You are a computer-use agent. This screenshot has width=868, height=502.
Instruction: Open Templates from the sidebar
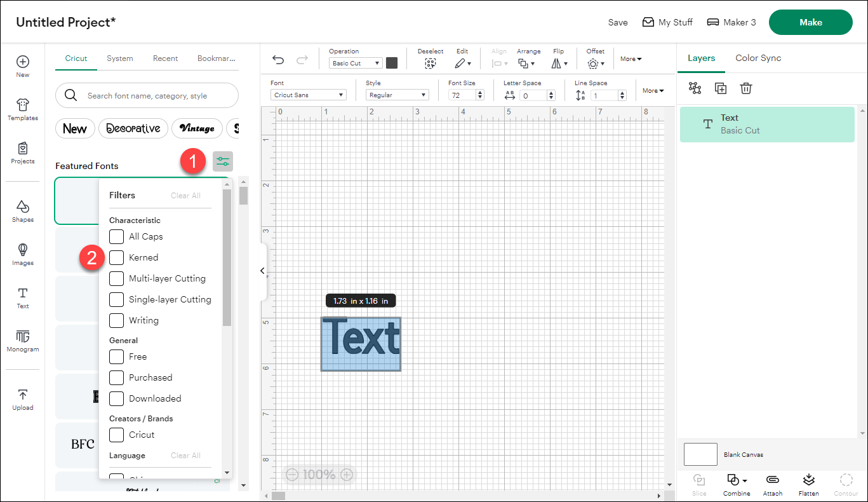[23, 109]
